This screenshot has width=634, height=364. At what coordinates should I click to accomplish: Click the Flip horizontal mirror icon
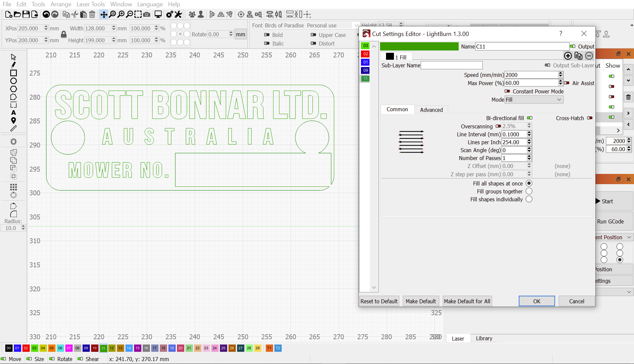click(x=221, y=15)
